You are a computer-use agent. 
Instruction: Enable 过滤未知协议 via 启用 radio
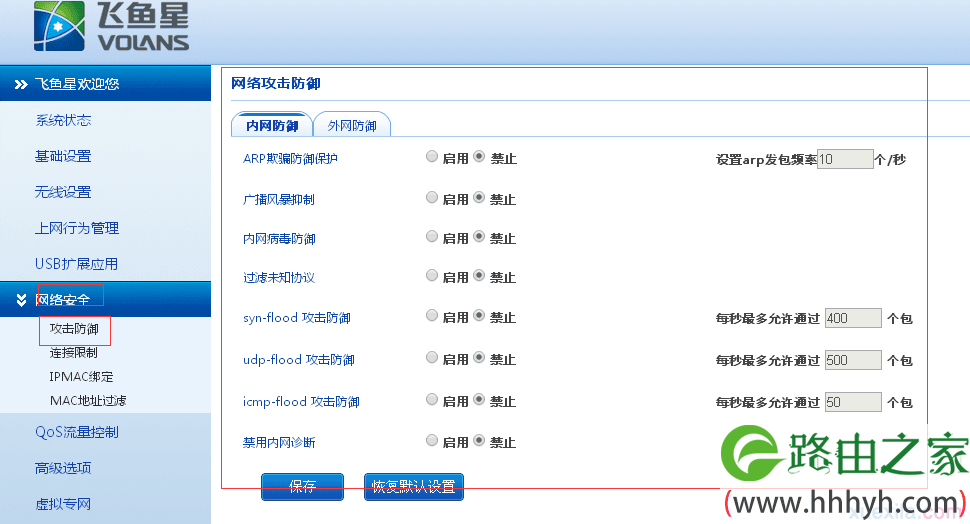(432, 275)
